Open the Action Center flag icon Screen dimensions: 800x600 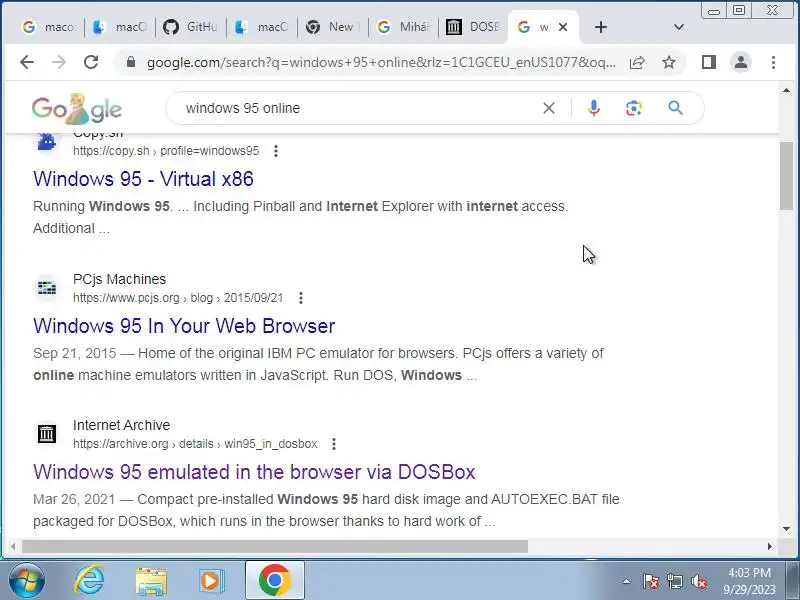(650, 581)
